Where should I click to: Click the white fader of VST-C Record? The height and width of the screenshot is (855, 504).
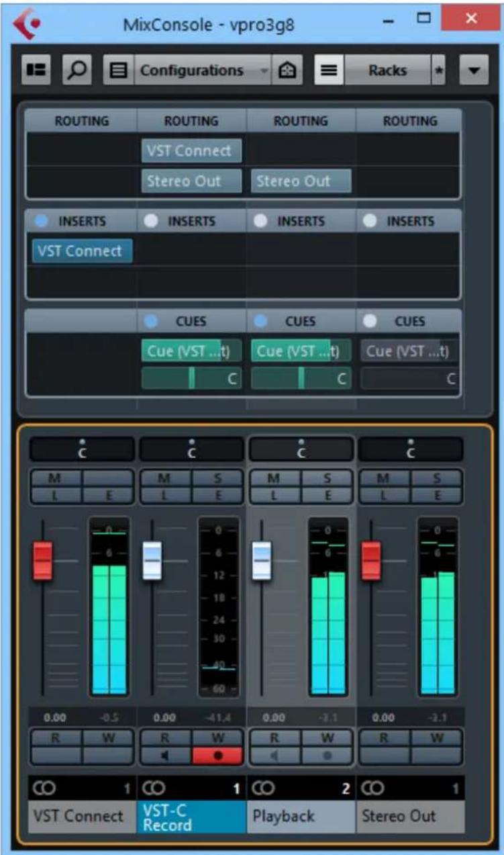coord(152,560)
